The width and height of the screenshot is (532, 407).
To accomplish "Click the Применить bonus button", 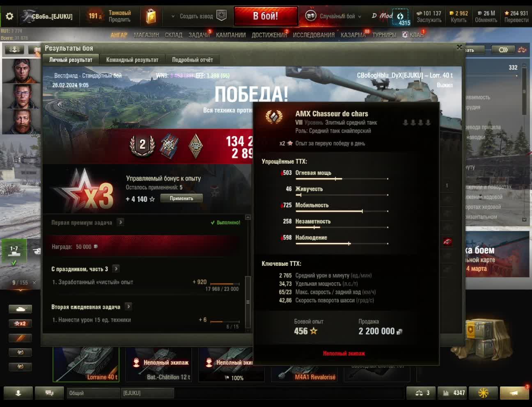I will pos(181,198).
